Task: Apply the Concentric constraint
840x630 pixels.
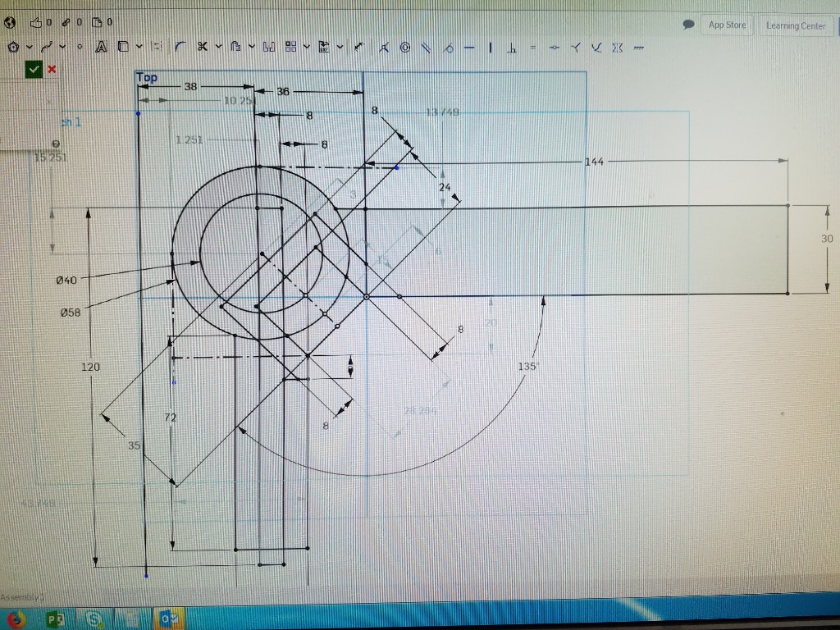Action: click(404, 48)
